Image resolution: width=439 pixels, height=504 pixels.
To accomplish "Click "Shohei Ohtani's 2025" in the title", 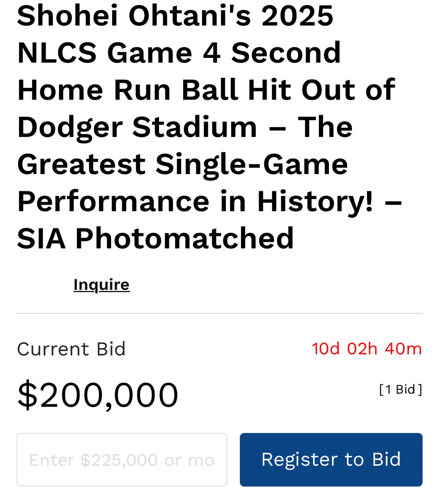I will pyautogui.click(x=175, y=16).
